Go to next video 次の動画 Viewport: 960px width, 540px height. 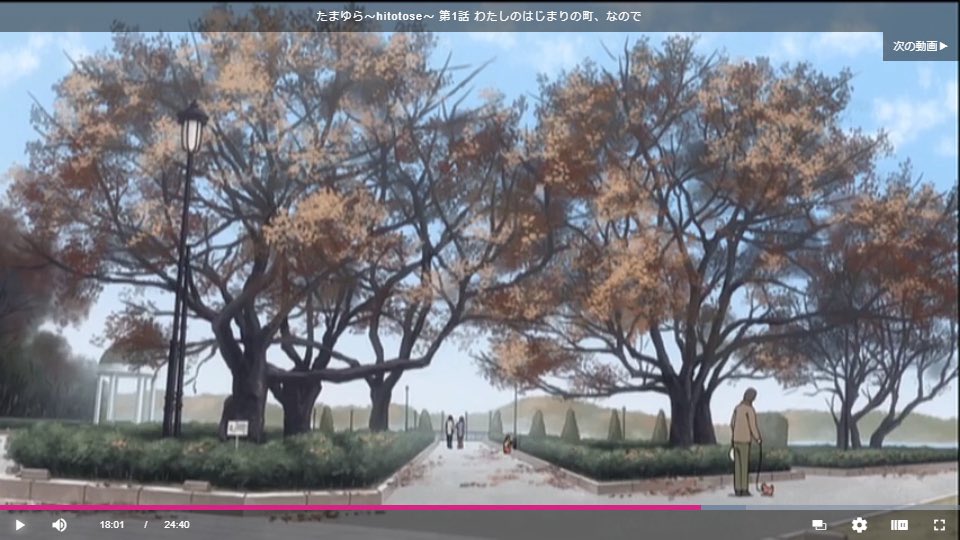[920, 46]
